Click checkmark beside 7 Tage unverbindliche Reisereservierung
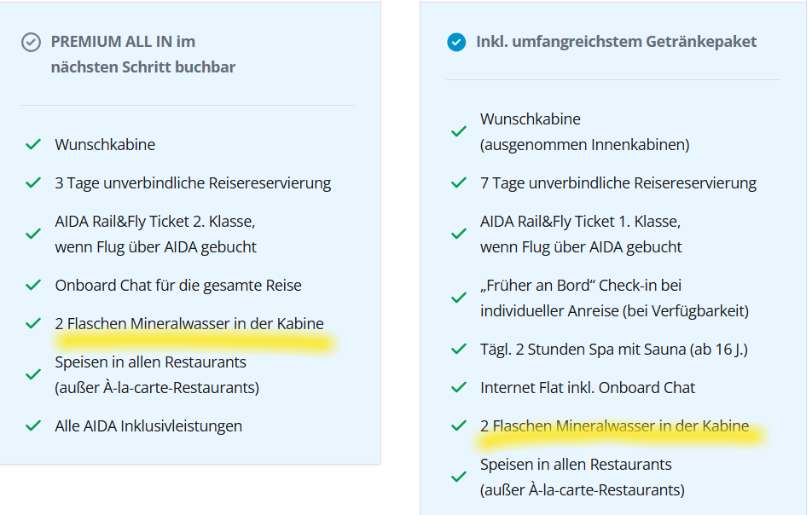Viewport: 812px width, 515px height. click(459, 183)
